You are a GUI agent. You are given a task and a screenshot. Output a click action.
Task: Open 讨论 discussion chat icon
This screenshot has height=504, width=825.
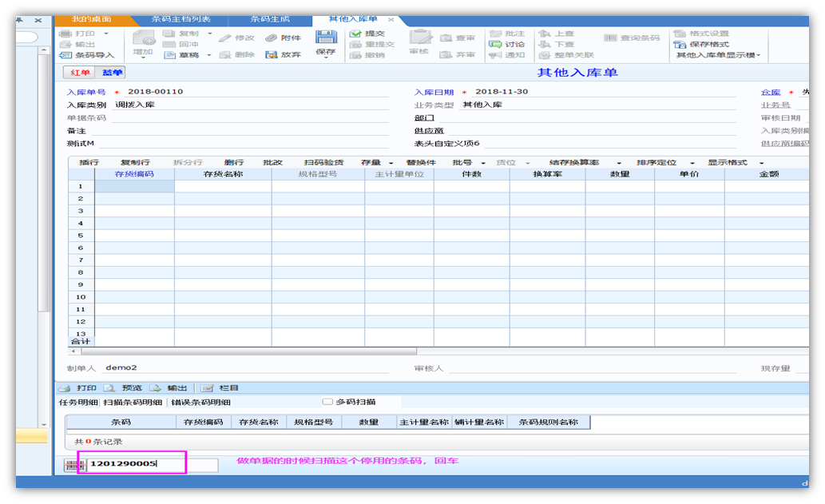[x=495, y=45]
